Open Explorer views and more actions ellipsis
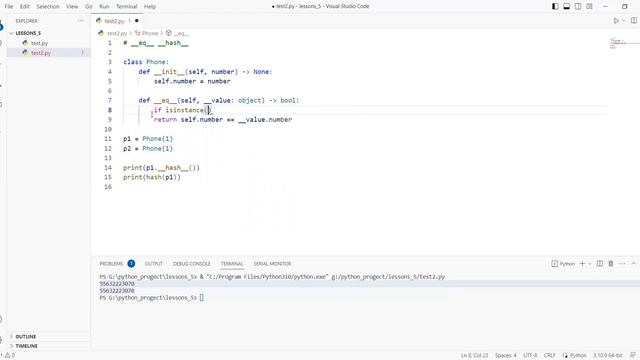Viewport: 640px width, 360px height. point(80,20)
